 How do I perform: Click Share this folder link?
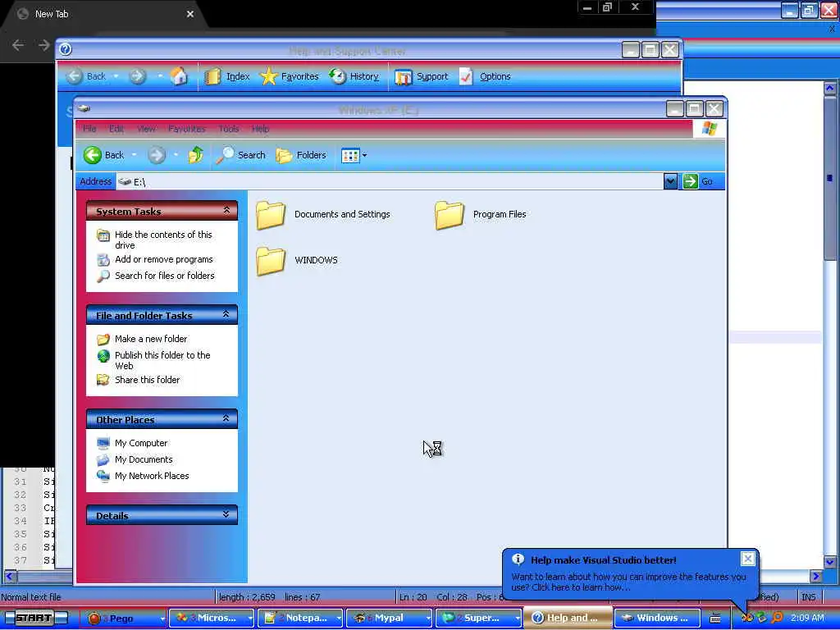148,380
